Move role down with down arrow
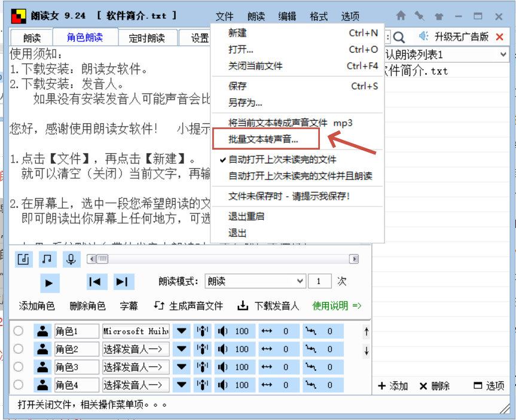The width and height of the screenshot is (516, 420). point(367,350)
